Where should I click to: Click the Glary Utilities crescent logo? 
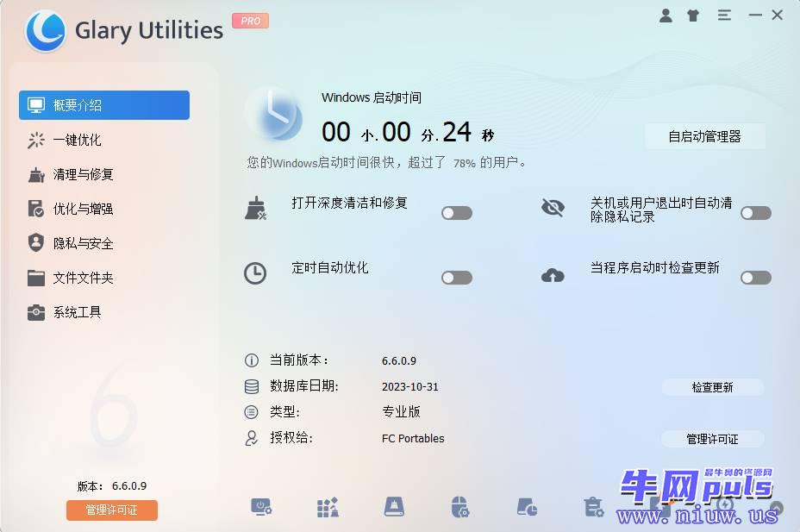click(46, 30)
